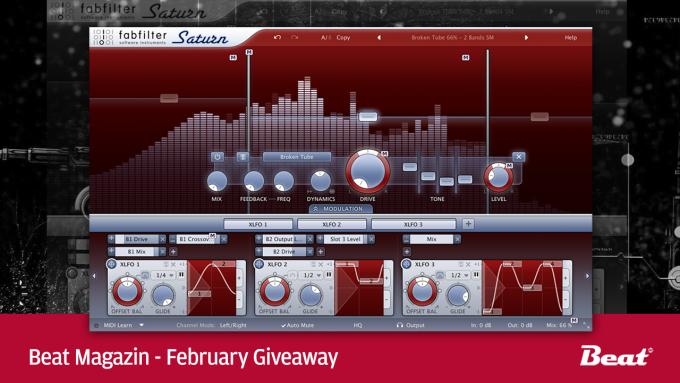Image resolution: width=680 pixels, height=383 pixels.
Task: Collapse the Modulation section
Action: pyautogui.click(x=340, y=209)
